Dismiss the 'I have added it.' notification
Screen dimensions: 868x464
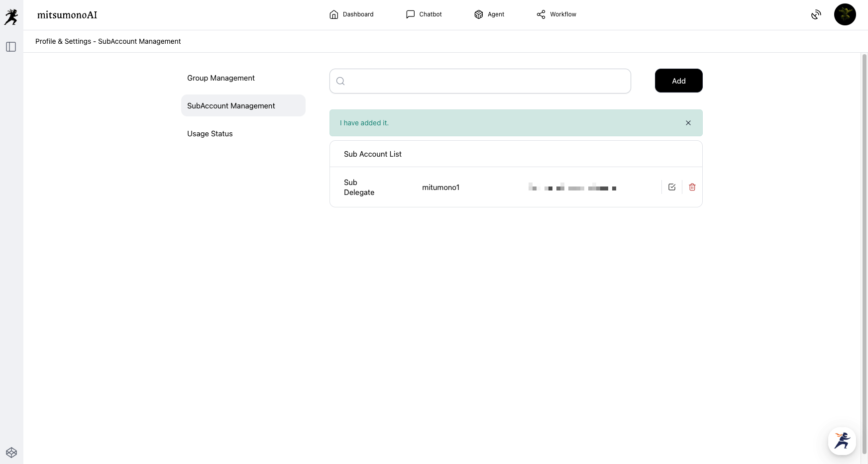coord(688,123)
